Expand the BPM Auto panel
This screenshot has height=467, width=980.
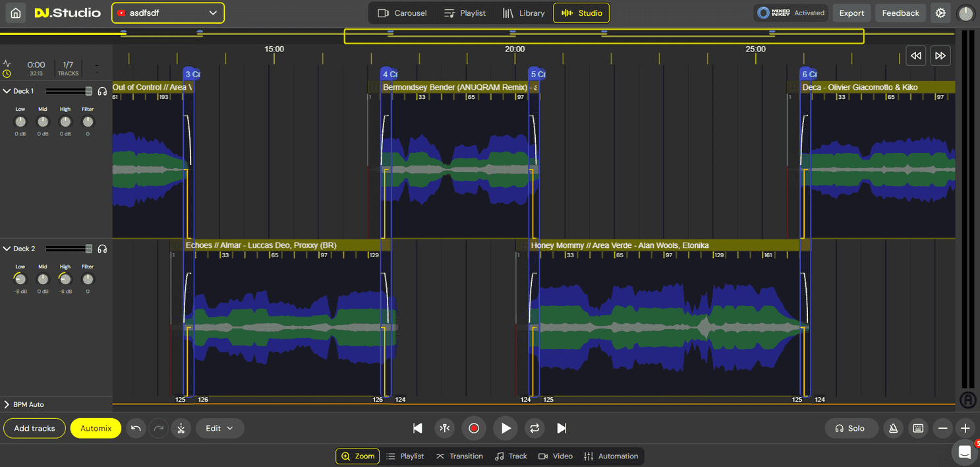[x=7, y=404]
